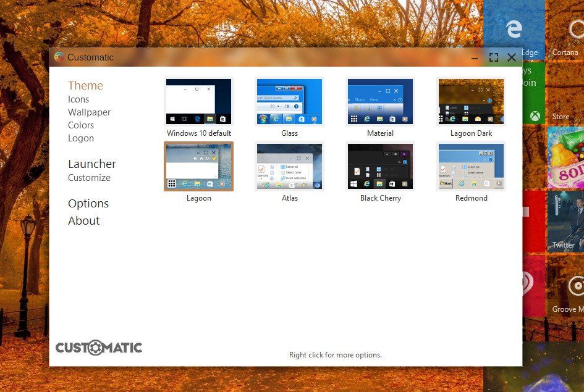Open the Microsoft Edge tile

point(513,29)
